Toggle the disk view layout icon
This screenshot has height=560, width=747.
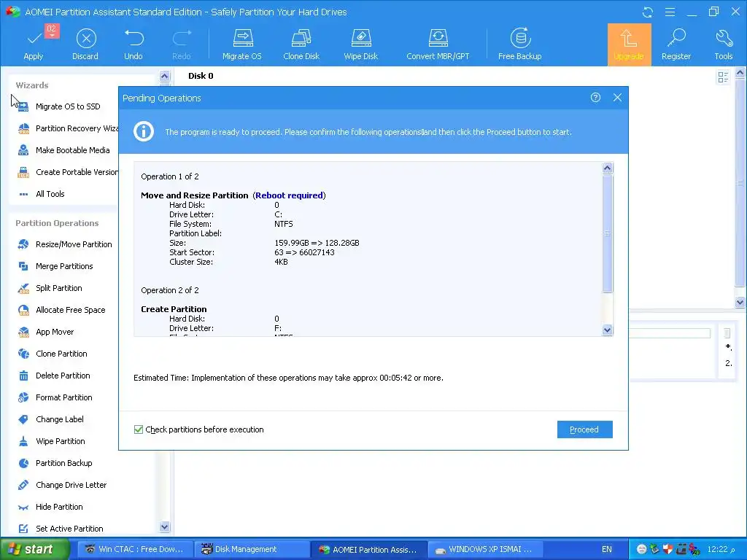coord(723,77)
